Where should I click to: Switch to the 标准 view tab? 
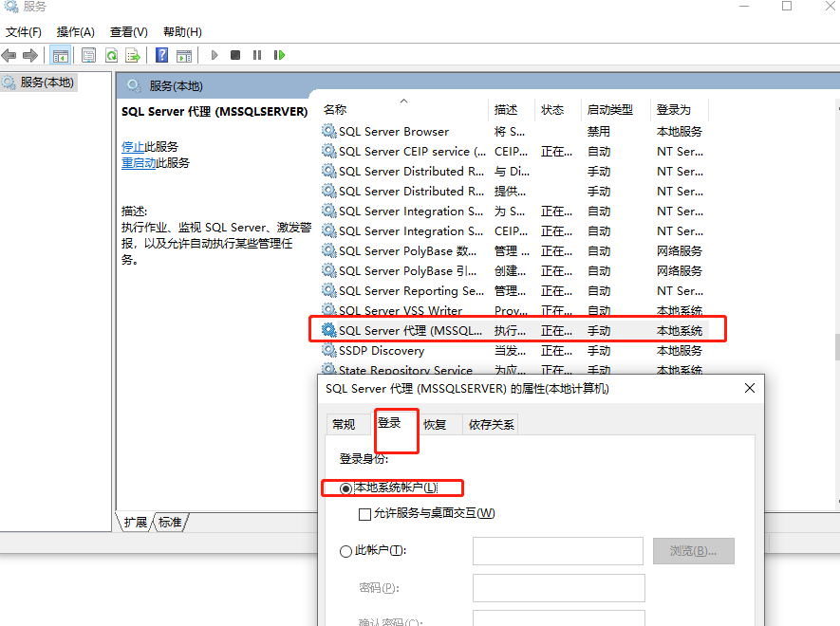[170, 522]
